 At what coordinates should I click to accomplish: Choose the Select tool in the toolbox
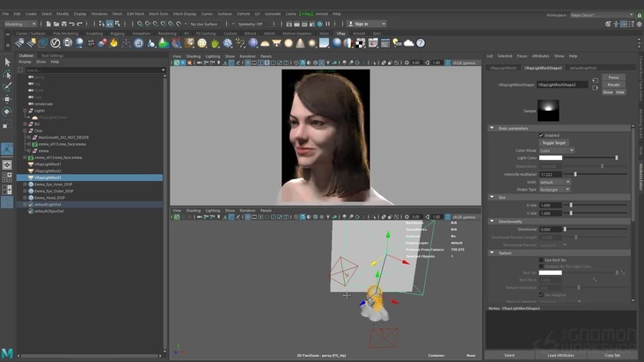pos(7,62)
